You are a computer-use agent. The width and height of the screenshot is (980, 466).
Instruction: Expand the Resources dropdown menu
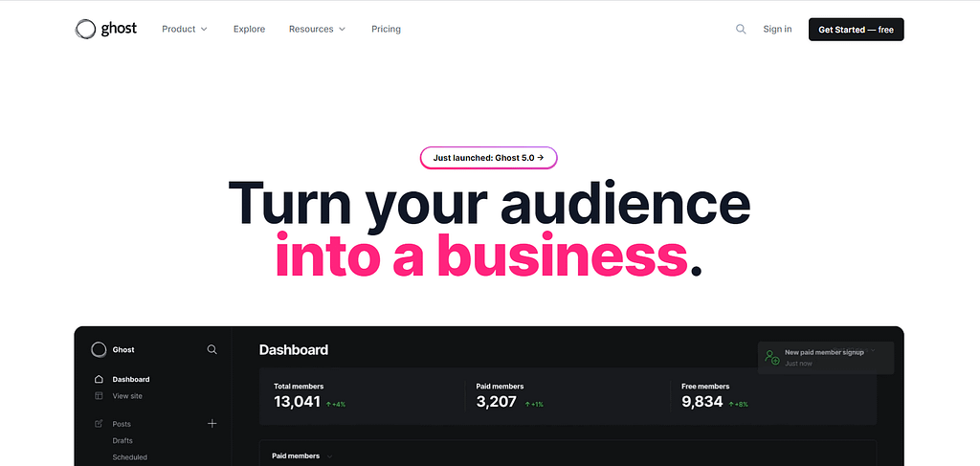[317, 29]
